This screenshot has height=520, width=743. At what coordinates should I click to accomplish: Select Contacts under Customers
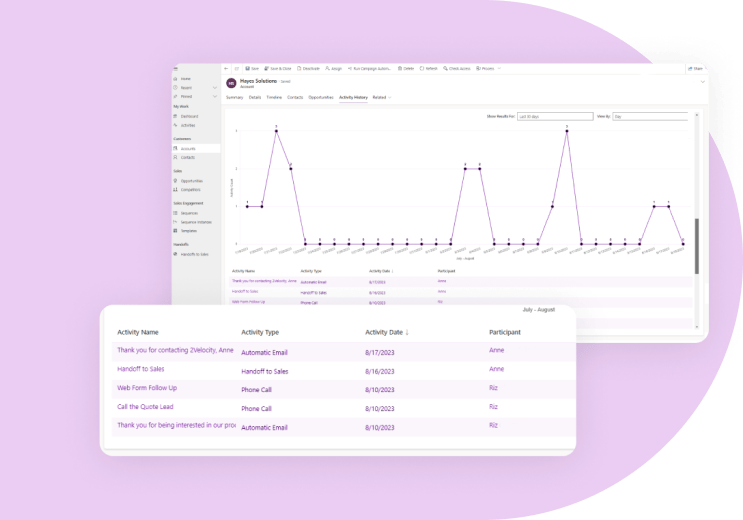pyautogui.click(x=187, y=157)
